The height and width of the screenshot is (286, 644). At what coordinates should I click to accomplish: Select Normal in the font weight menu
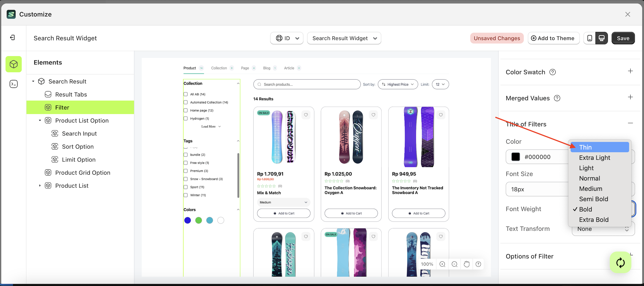point(589,178)
